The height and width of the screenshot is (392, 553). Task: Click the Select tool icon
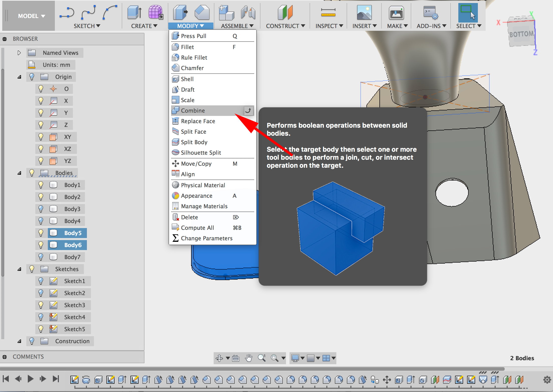468,13
